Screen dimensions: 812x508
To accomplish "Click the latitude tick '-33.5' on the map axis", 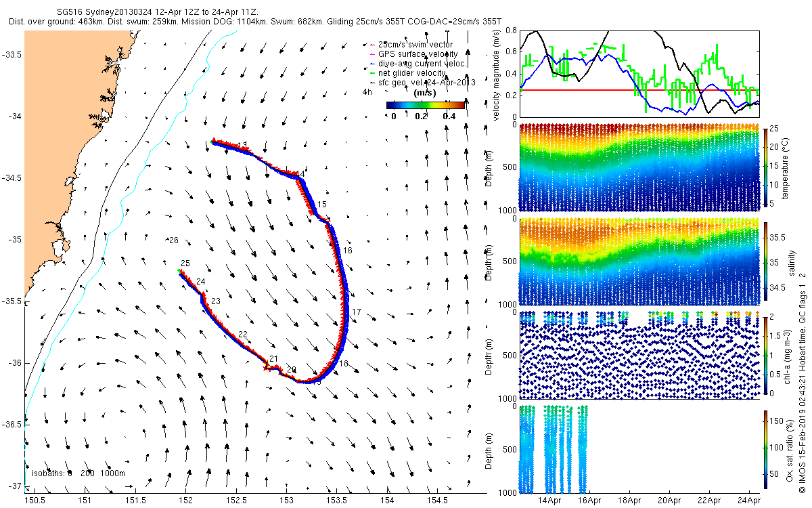I will 11,55.
